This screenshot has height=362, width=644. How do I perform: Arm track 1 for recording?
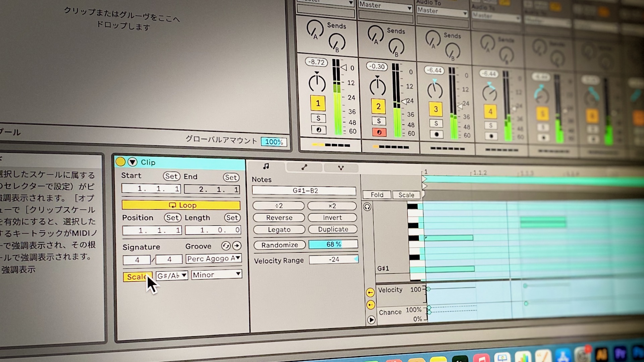[x=319, y=130]
